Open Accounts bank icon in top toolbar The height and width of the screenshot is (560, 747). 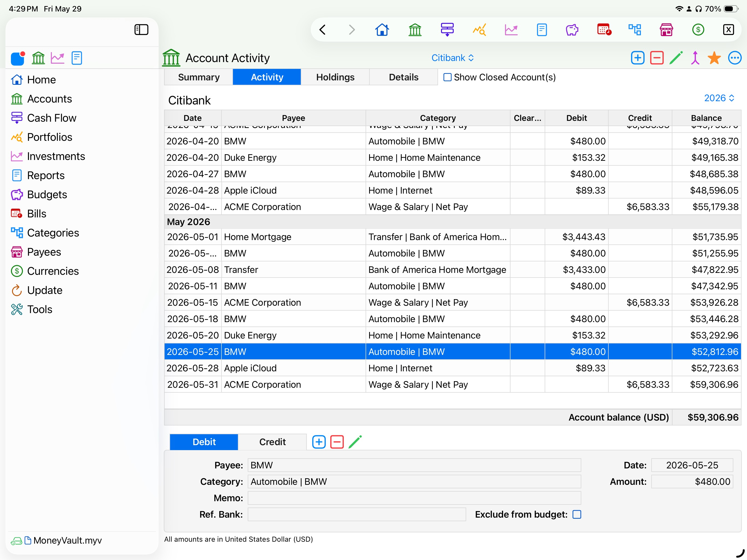415,30
